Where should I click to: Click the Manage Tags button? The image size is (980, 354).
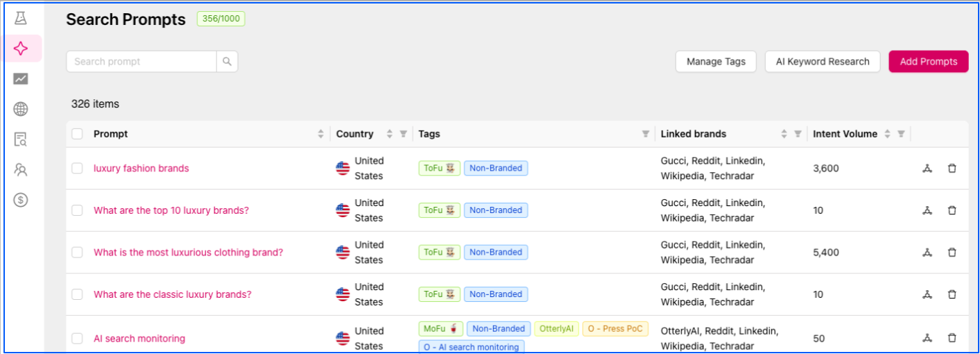pos(716,61)
